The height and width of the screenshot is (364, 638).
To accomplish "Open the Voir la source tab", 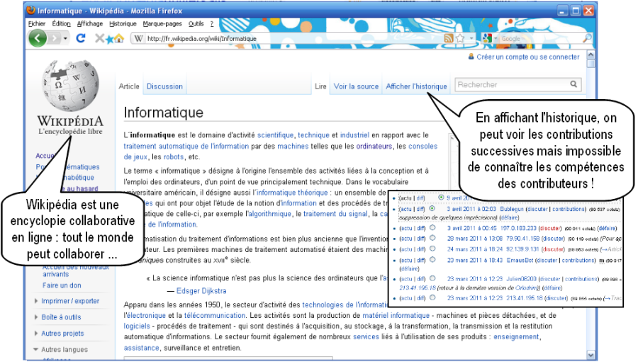I will coord(356,86).
